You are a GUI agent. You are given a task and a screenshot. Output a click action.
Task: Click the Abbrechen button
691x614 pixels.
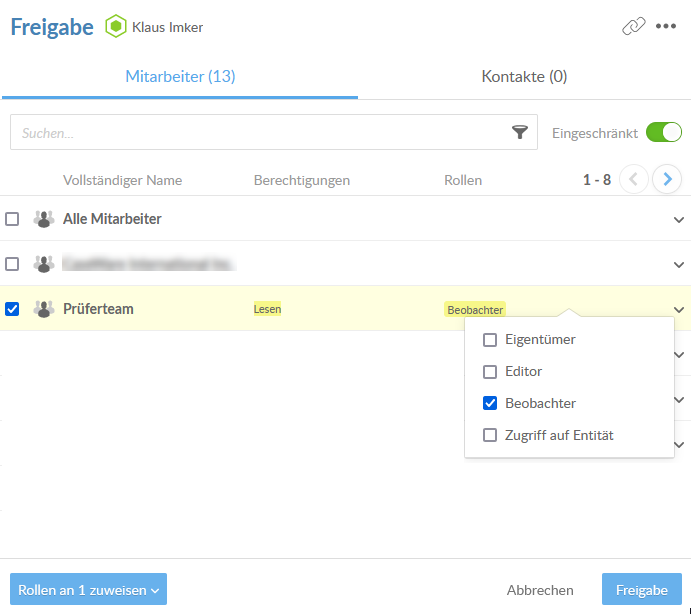(540, 590)
